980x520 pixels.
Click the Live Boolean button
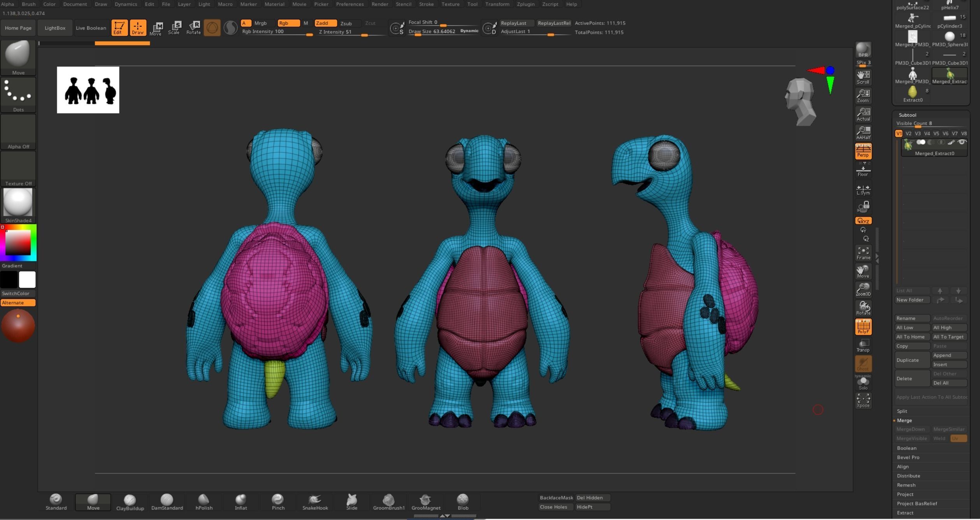click(x=91, y=28)
